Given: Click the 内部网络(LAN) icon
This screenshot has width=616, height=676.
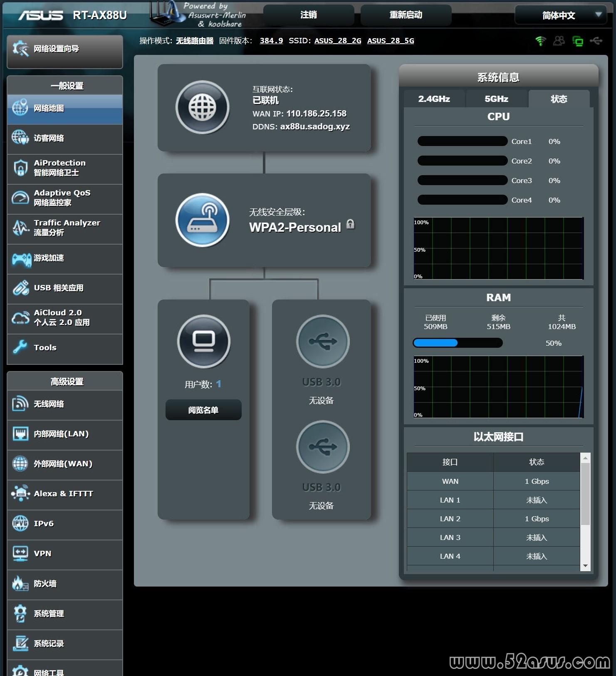Looking at the screenshot, I should click(x=20, y=434).
